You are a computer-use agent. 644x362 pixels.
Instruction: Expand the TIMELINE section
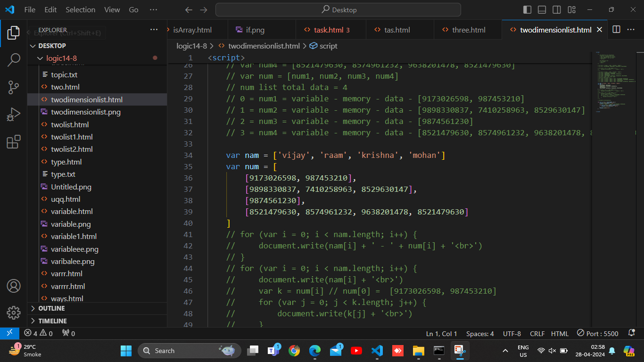(52, 321)
